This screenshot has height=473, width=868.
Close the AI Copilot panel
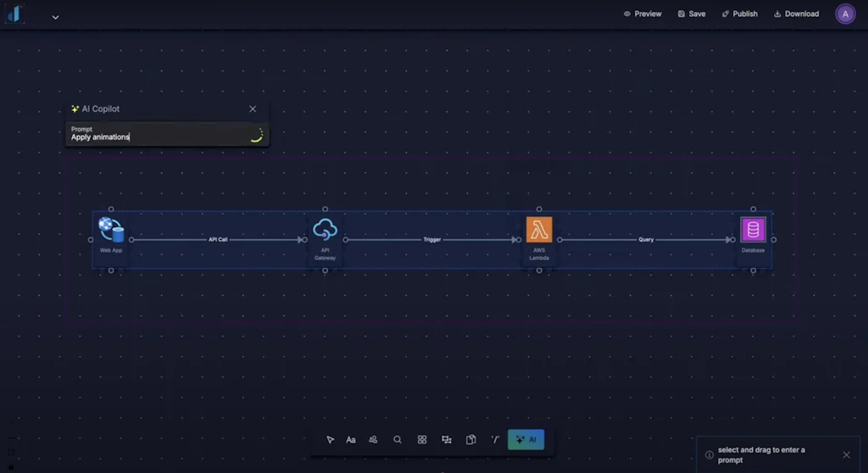click(253, 109)
